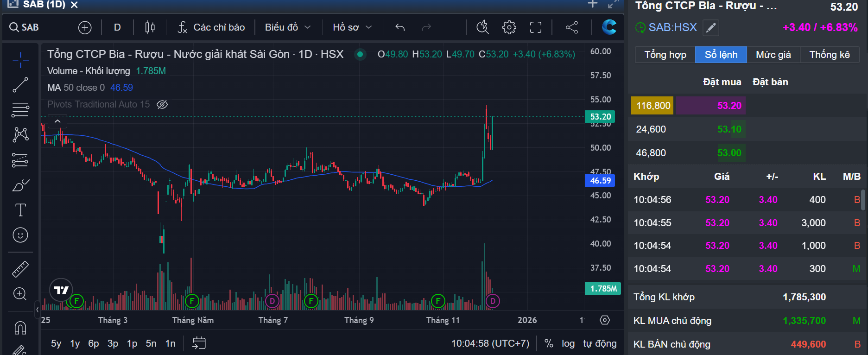The image size is (868, 355).
Task: Open the go-to-date calendar
Action: 199,343
